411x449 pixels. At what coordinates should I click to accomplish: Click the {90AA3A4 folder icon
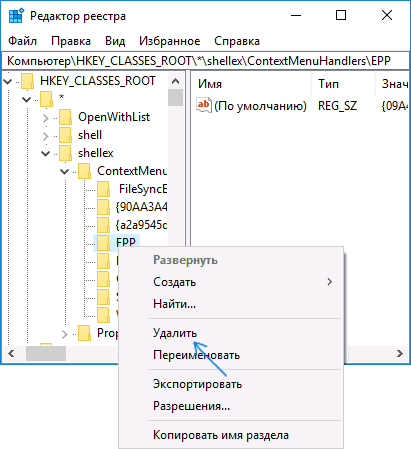(x=103, y=207)
